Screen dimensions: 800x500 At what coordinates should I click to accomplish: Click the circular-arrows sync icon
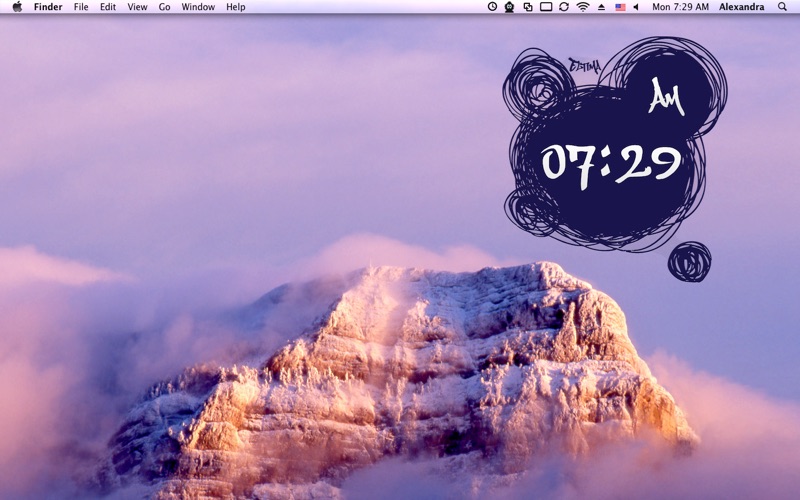564,7
